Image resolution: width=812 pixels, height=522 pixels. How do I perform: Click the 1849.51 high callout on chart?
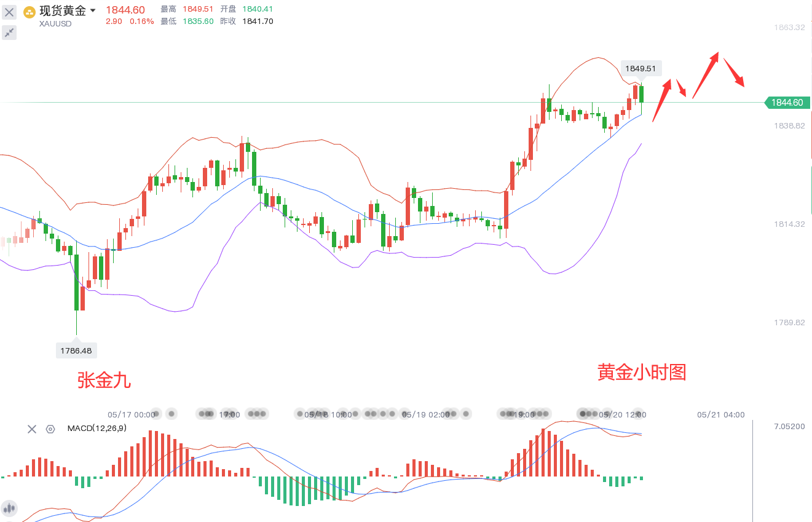[x=641, y=69]
